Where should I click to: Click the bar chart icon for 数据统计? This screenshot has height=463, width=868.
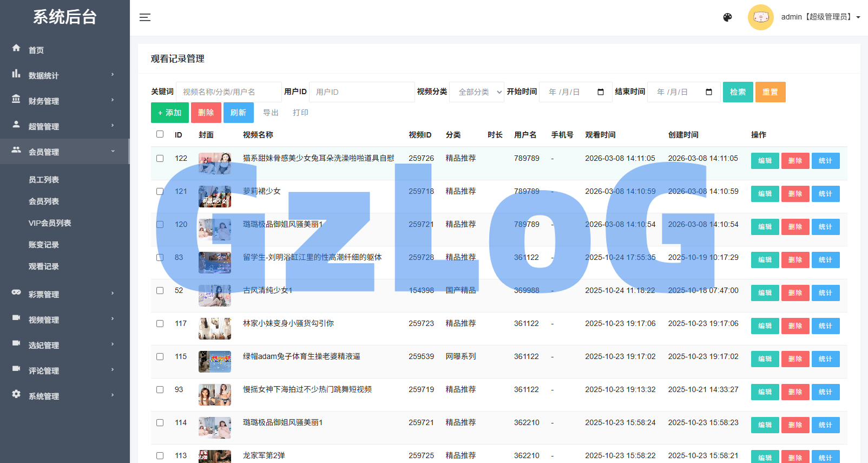click(x=16, y=74)
